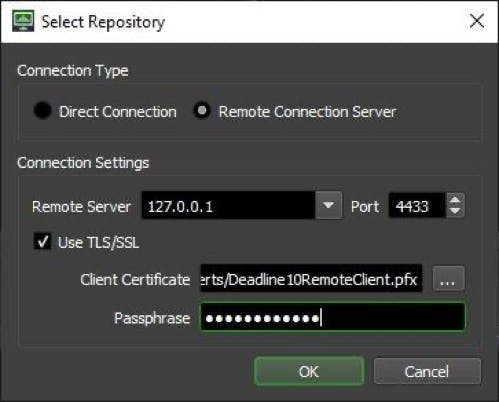Click the Connection Settings group heading

(x=83, y=163)
